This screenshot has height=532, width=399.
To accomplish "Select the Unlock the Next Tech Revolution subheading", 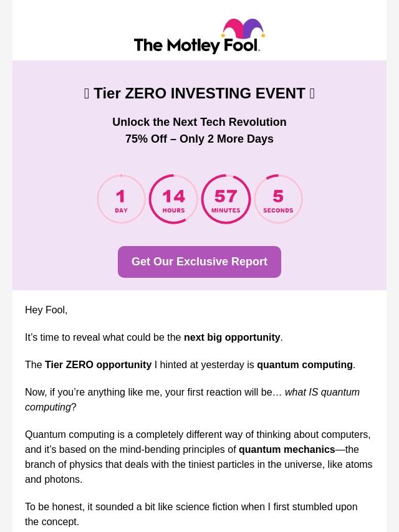I will coord(199,122).
